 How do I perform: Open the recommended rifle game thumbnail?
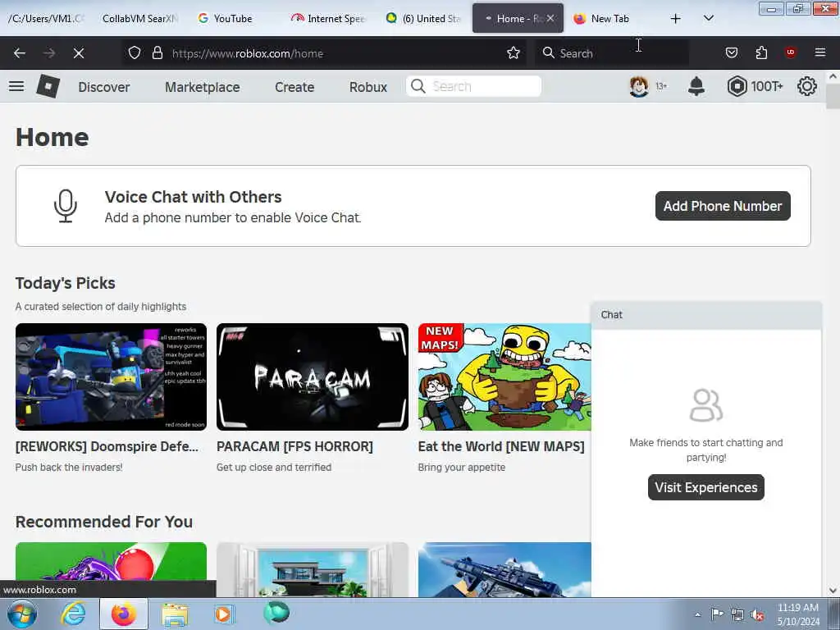point(504,569)
